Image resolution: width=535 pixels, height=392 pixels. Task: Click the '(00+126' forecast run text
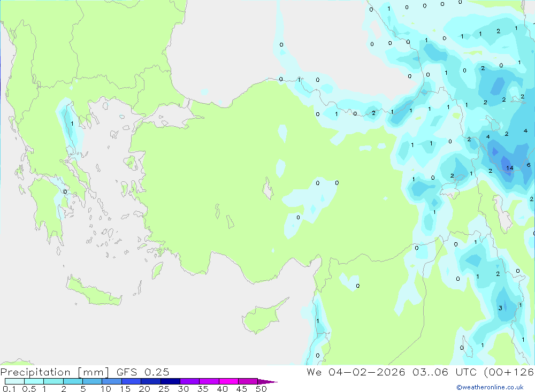[x=509, y=372]
